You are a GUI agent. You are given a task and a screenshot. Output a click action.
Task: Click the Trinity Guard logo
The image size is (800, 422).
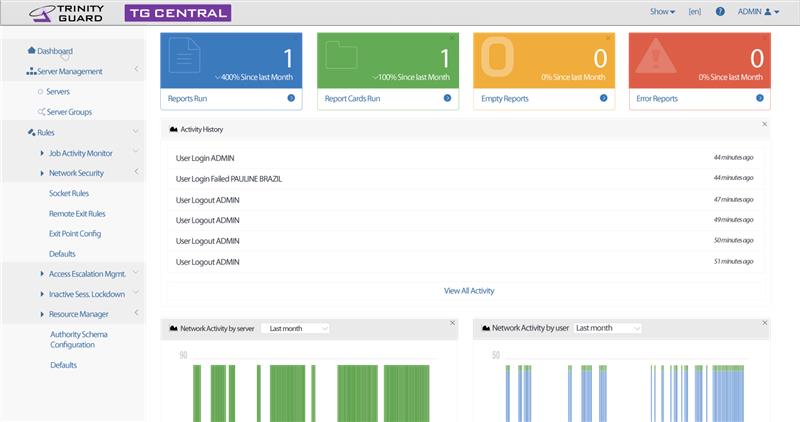click(x=66, y=13)
